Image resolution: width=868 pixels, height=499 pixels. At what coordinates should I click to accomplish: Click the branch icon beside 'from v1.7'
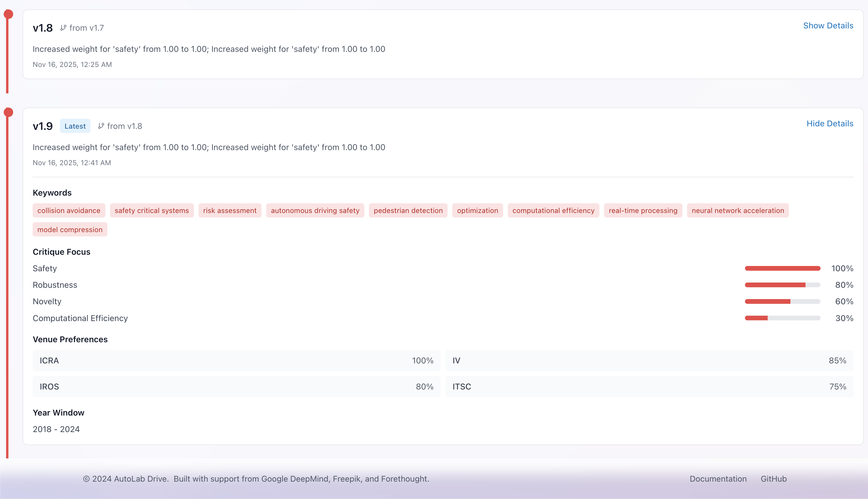tap(63, 28)
